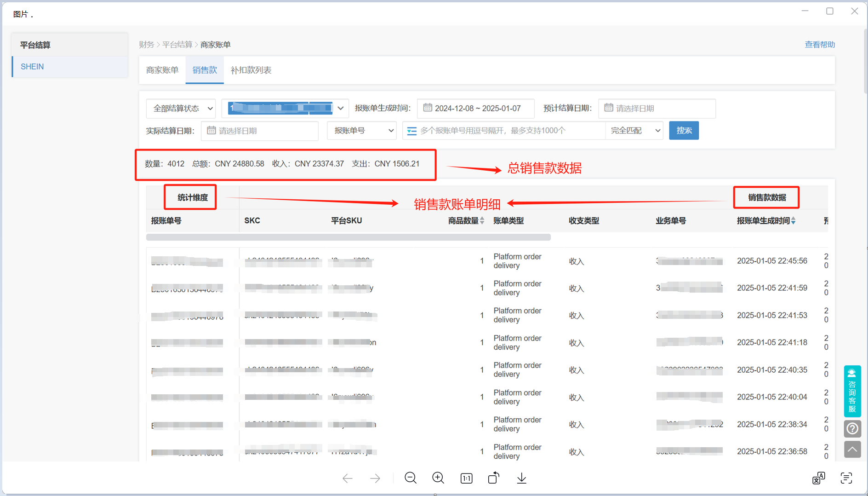The image size is (868, 496).
Task: Switch to the 补扣款列表 tab
Action: 251,70
